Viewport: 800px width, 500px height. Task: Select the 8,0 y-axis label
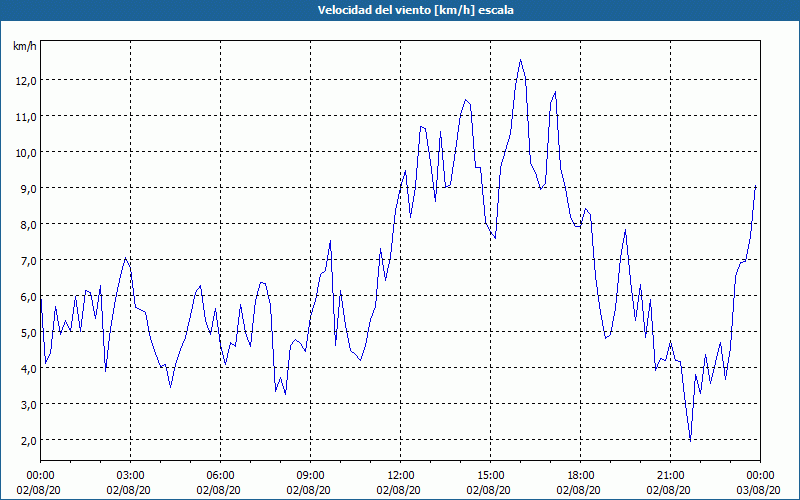point(27,224)
